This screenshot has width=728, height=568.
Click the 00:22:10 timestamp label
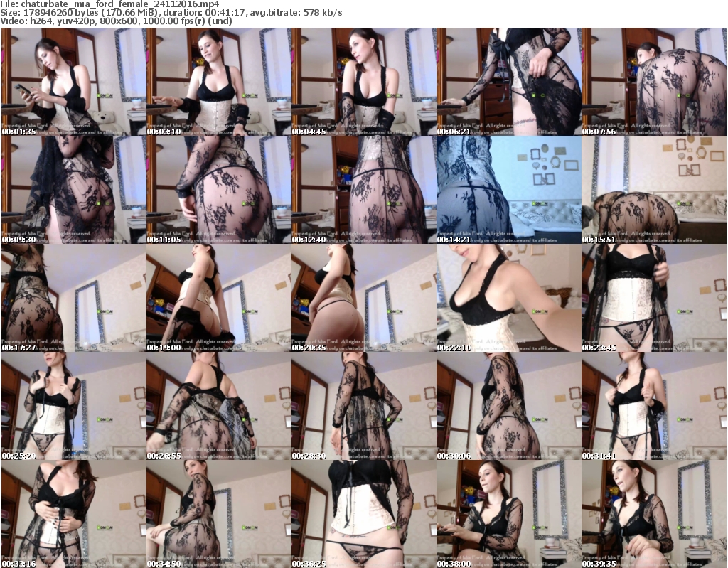point(454,348)
